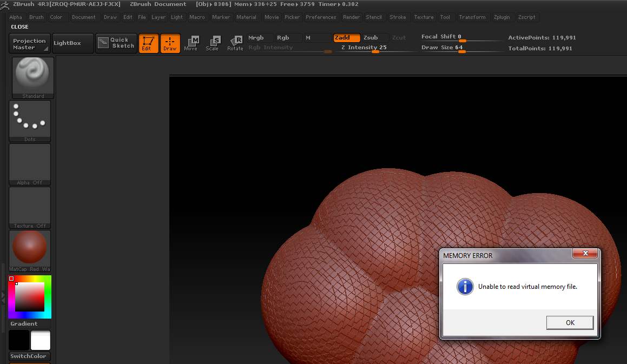Open the Light menu
The height and width of the screenshot is (364, 627).
(177, 17)
